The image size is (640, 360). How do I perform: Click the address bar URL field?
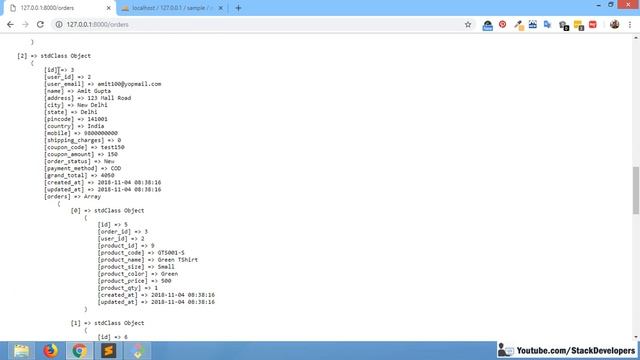pos(261,24)
